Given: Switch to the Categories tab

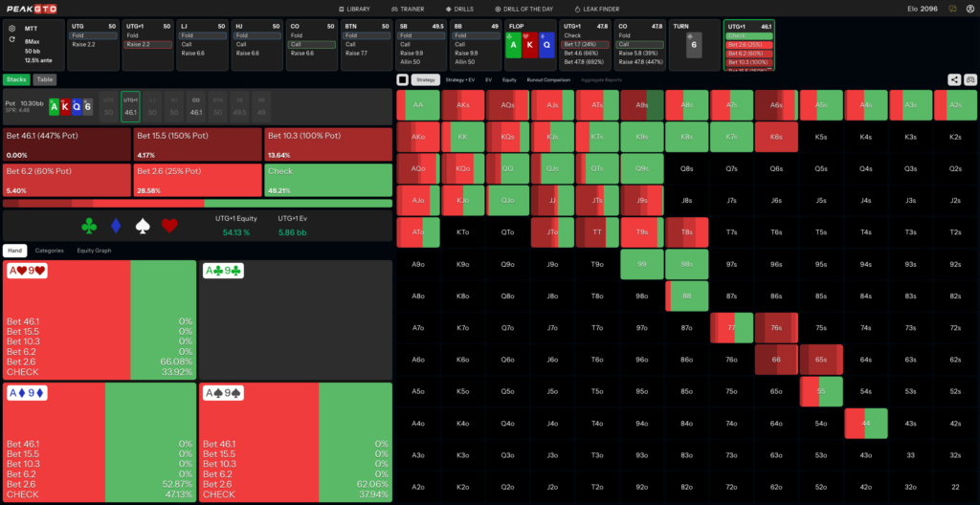Looking at the screenshot, I should point(50,251).
